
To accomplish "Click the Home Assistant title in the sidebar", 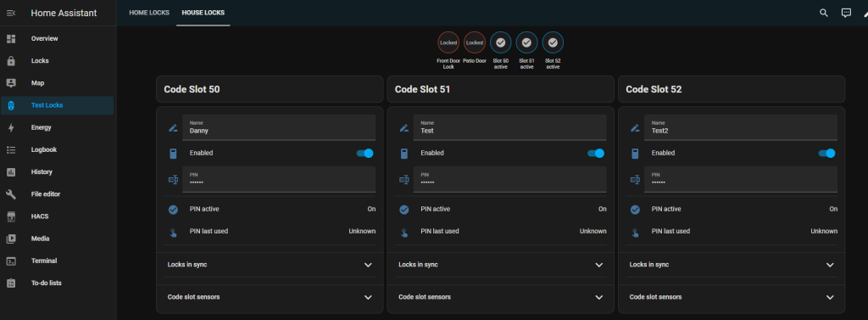I will (x=64, y=13).
